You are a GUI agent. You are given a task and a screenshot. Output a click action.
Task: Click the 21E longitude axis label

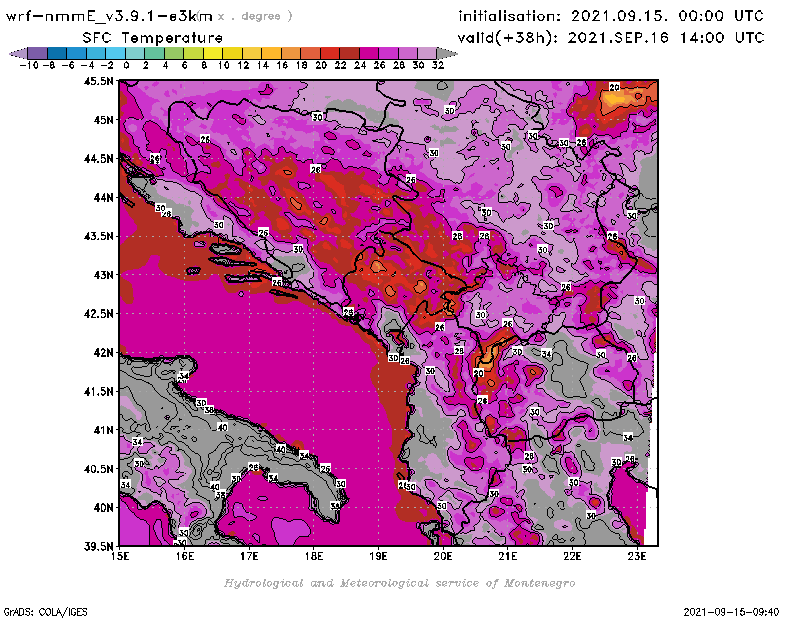click(x=508, y=556)
